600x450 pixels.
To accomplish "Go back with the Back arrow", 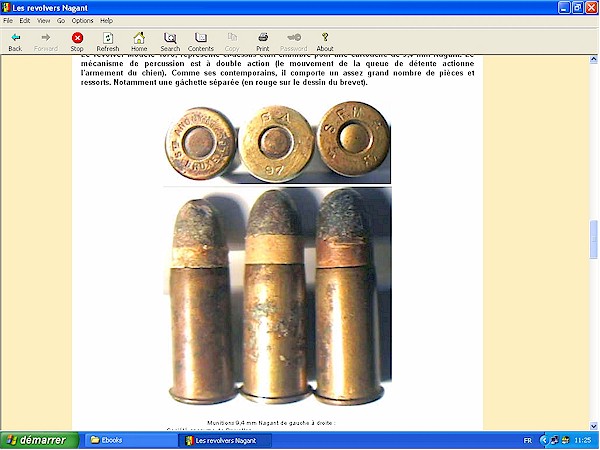I will click(x=15, y=42).
